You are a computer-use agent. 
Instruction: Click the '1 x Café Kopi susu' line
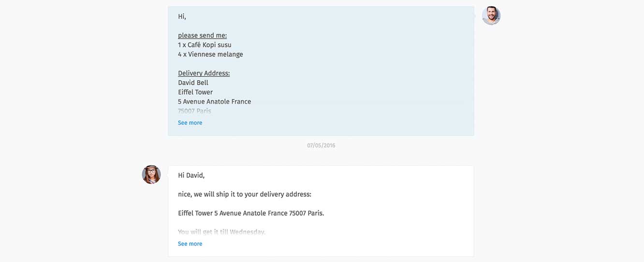click(205, 45)
